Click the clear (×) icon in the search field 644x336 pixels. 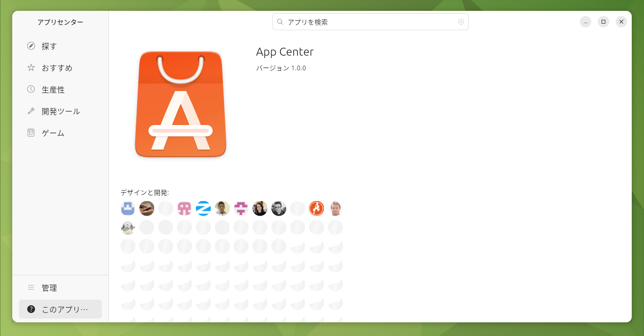coord(461,22)
